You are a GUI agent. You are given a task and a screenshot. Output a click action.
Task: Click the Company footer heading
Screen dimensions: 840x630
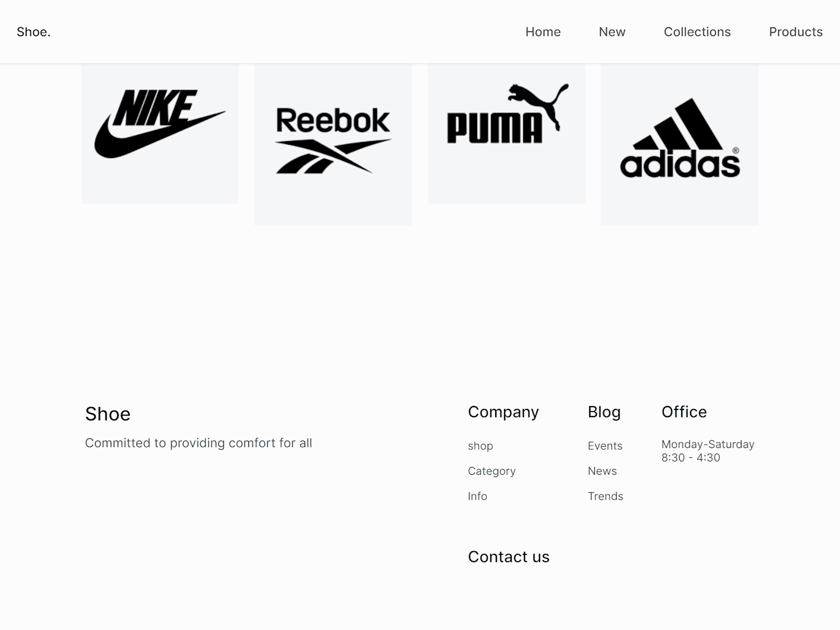tap(503, 412)
